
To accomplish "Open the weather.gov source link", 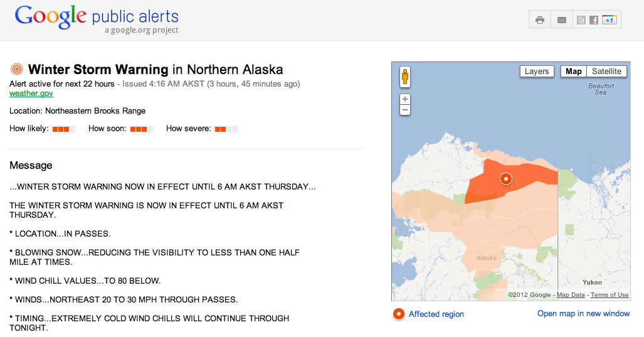I will coord(31,94).
